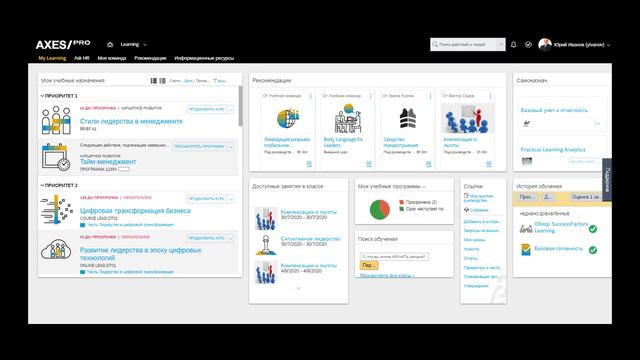The image size is (640, 360).
Task: Click the AXES/PRO logo
Action: pos(63,44)
